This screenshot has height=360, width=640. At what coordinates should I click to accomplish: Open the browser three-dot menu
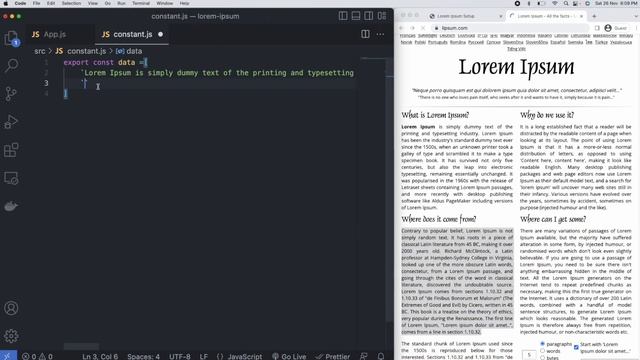(636, 28)
